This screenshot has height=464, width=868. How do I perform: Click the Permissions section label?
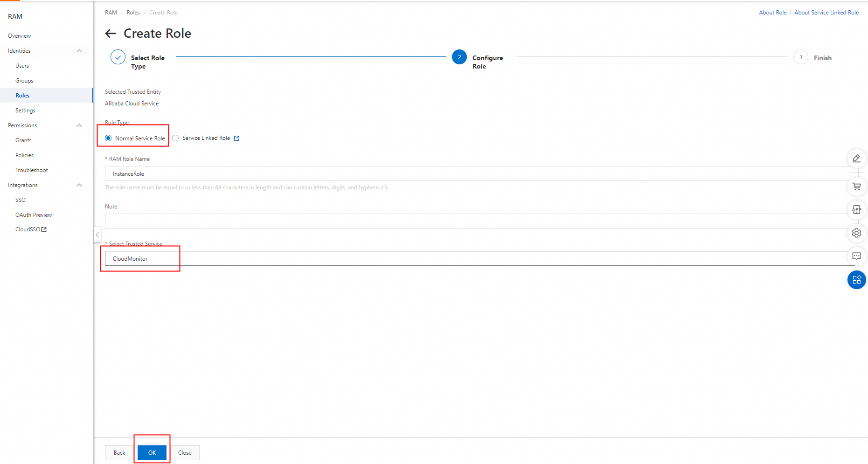click(22, 125)
